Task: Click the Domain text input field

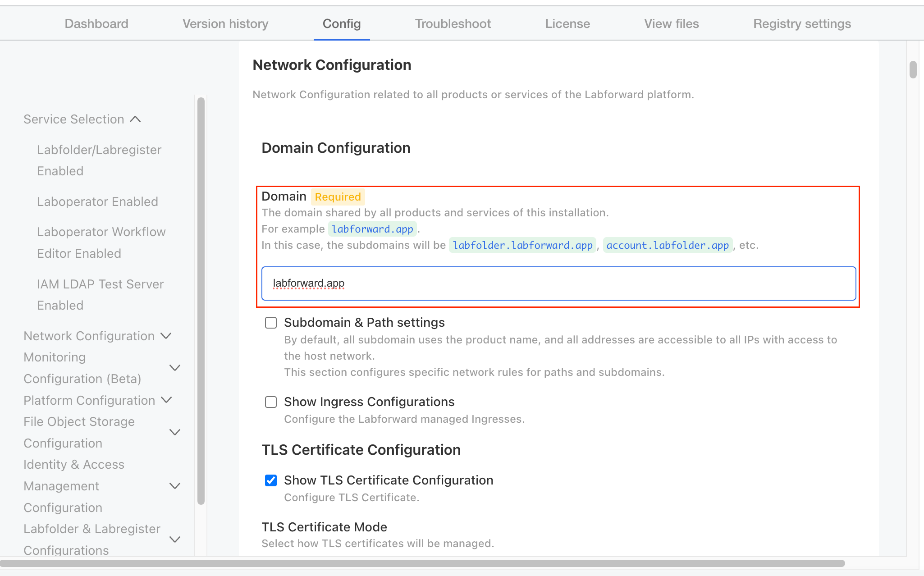Action: click(558, 283)
